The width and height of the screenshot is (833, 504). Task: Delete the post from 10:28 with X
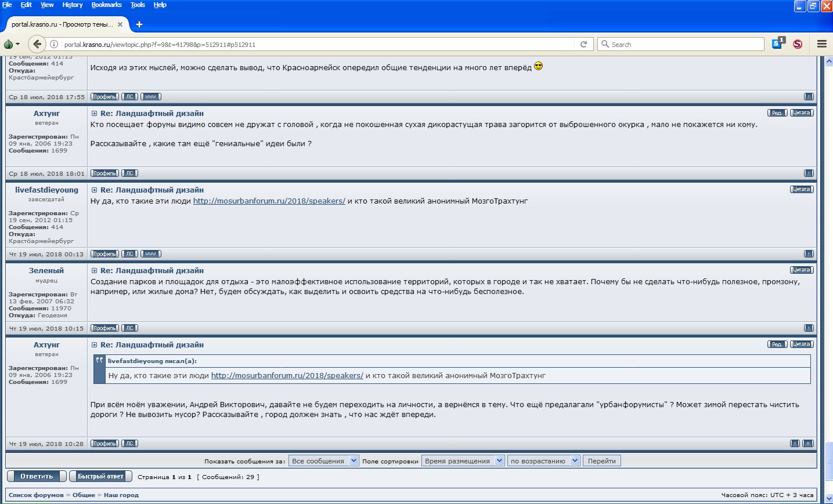pos(808,444)
